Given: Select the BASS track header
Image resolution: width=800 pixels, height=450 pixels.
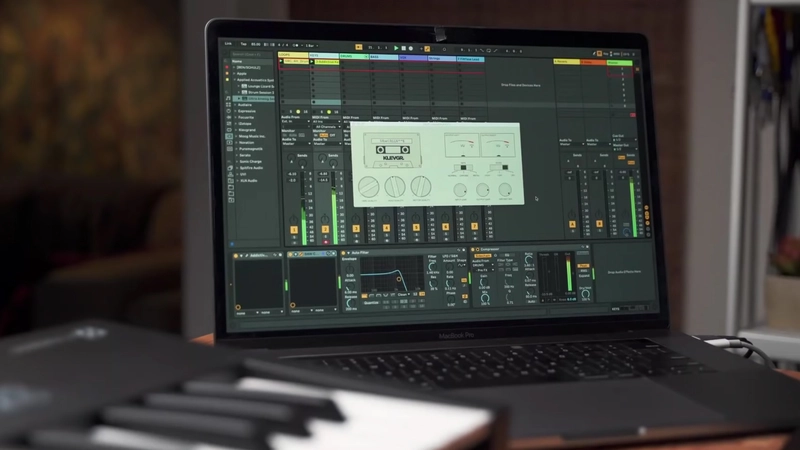Looking at the screenshot, I should coord(384,57).
